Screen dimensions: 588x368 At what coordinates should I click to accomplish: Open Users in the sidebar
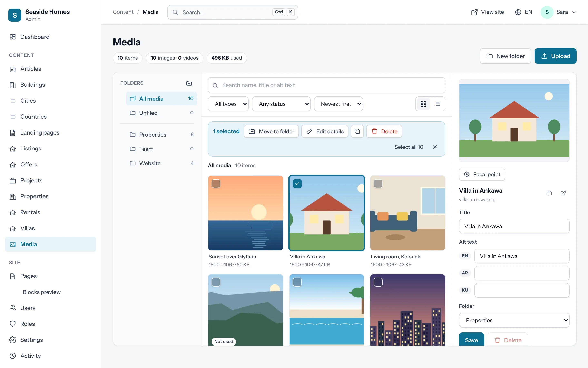(x=50, y=308)
